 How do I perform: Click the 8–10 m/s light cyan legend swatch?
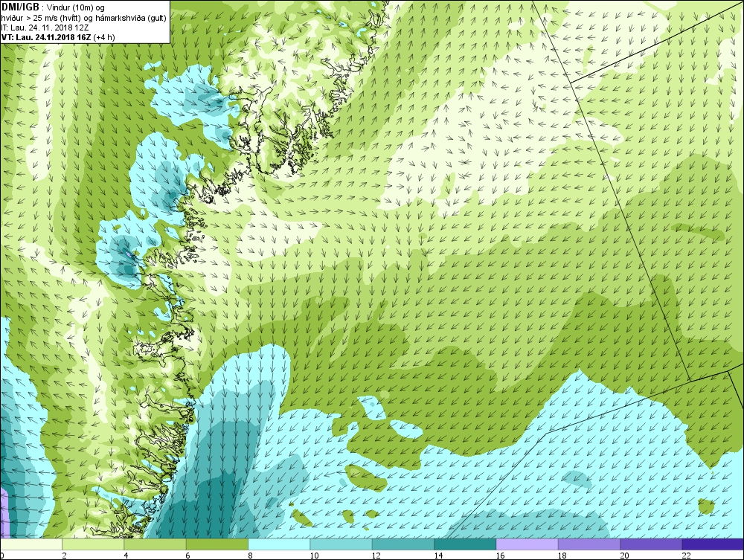tap(279, 544)
